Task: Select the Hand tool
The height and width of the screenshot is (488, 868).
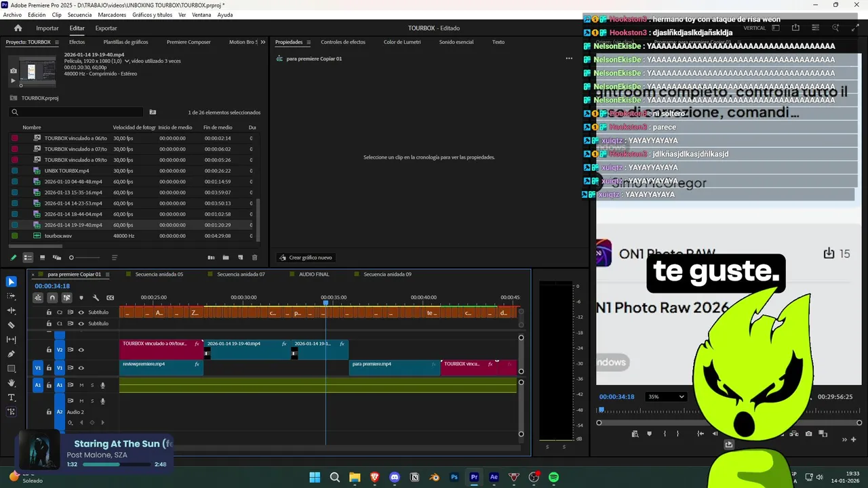Action: 12,383
